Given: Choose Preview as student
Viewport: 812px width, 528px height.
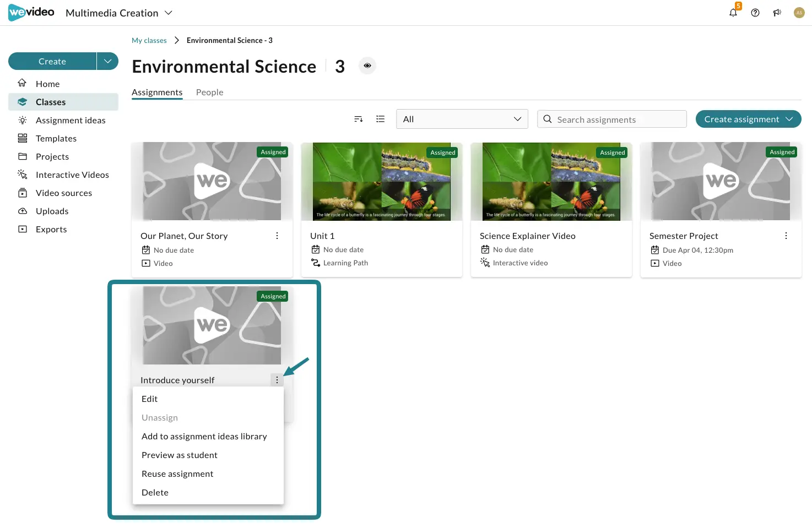Looking at the screenshot, I should [x=208, y=455].
